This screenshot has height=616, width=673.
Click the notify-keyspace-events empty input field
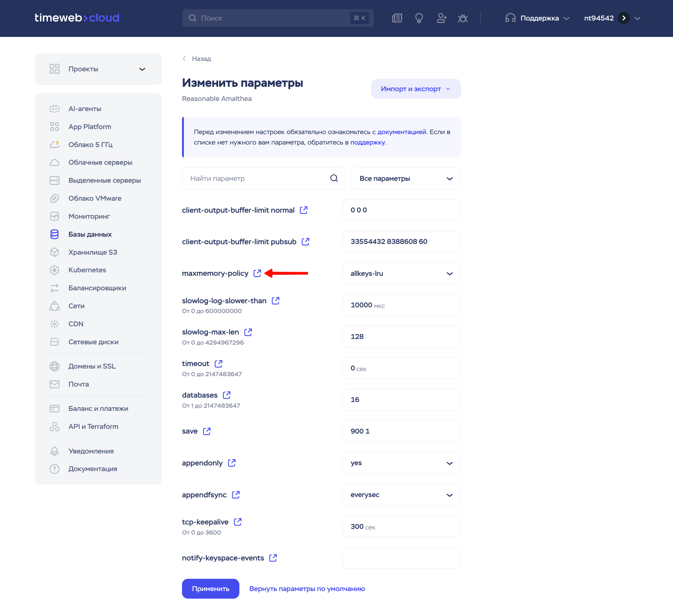click(x=401, y=558)
